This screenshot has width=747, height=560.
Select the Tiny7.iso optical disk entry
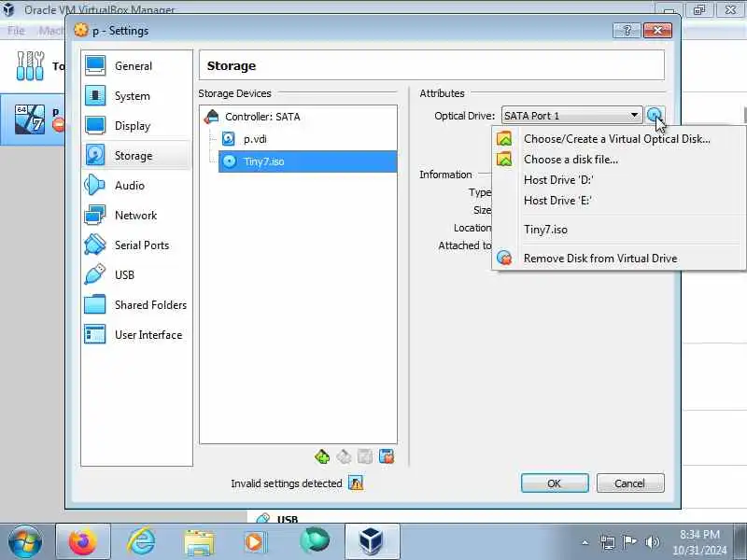click(x=308, y=161)
